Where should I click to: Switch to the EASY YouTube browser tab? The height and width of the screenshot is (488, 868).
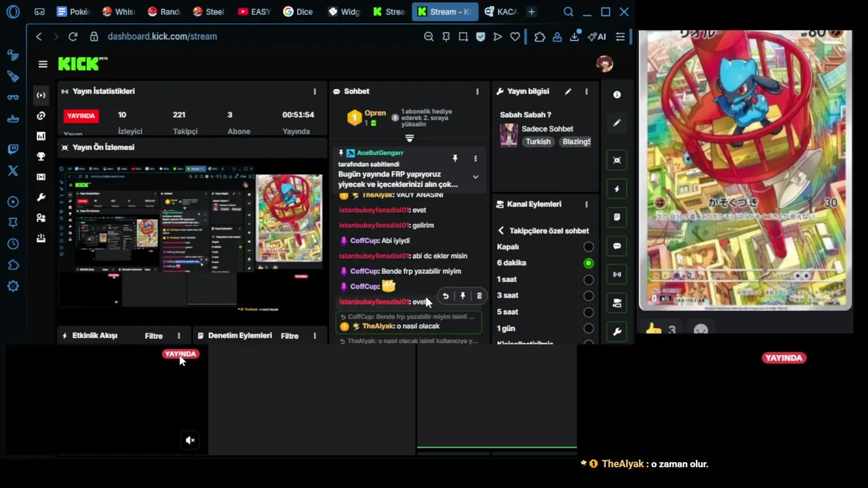click(254, 12)
